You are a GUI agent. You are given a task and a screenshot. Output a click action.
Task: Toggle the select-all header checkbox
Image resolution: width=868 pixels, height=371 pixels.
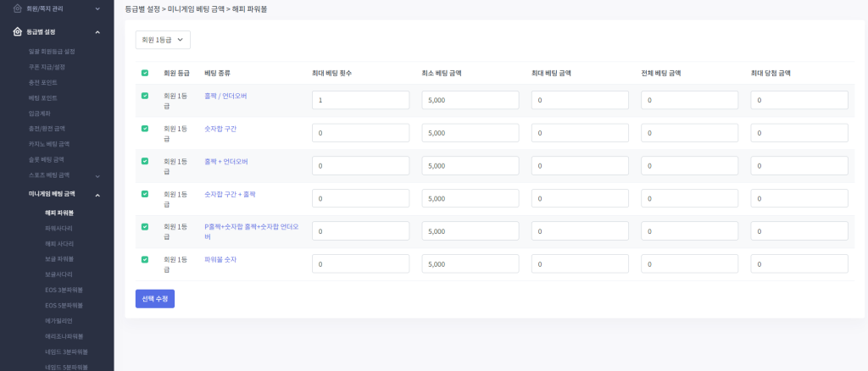145,73
